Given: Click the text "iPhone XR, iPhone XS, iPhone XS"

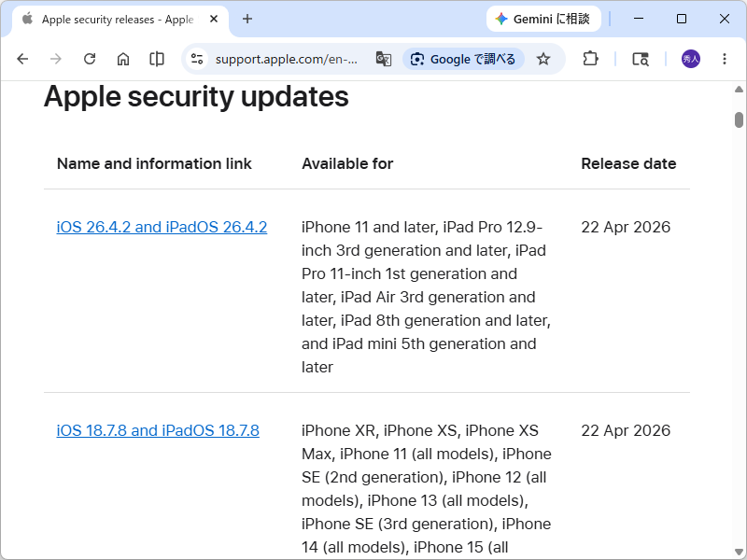Looking at the screenshot, I should pyautogui.click(x=419, y=430).
